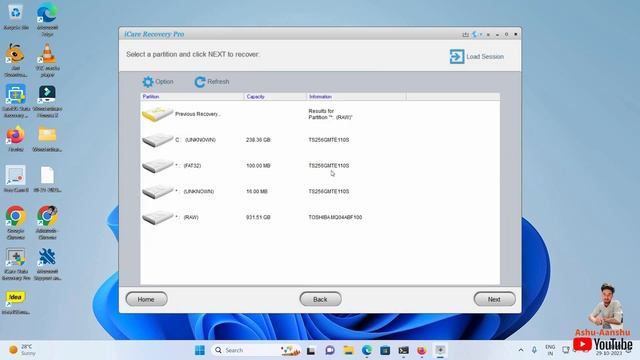Click the cart icon in iCare title bar
Viewport: 640px width, 360px height.
(465, 34)
